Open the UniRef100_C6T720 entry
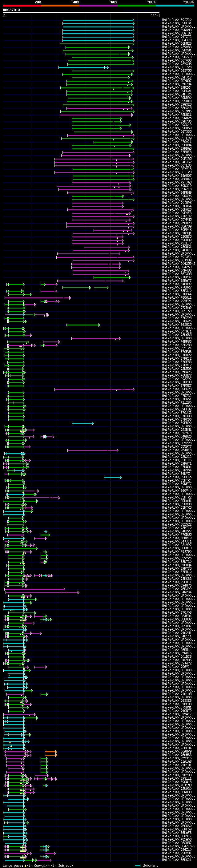 tap(177, 67)
